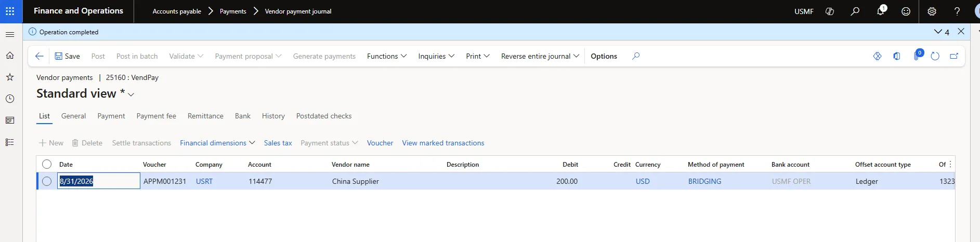Open the BRIDGING method of payment link

pos(705,181)
